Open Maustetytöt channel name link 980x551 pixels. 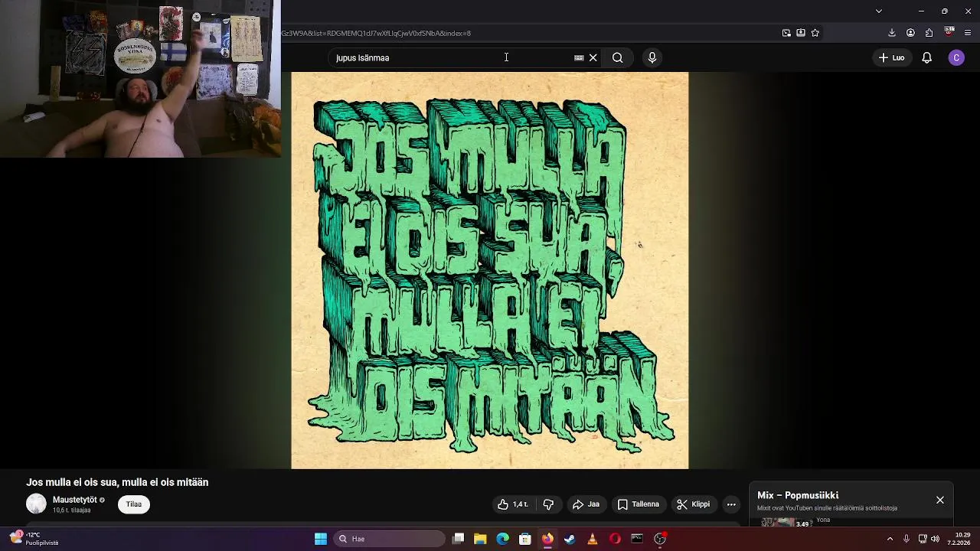point(74,500)
